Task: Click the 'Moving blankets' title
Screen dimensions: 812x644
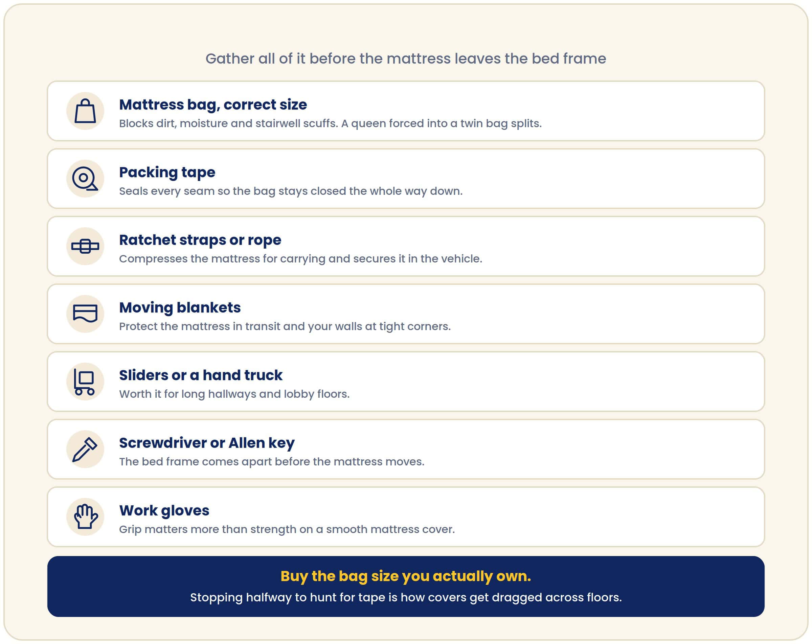Action: pos(180,308)
